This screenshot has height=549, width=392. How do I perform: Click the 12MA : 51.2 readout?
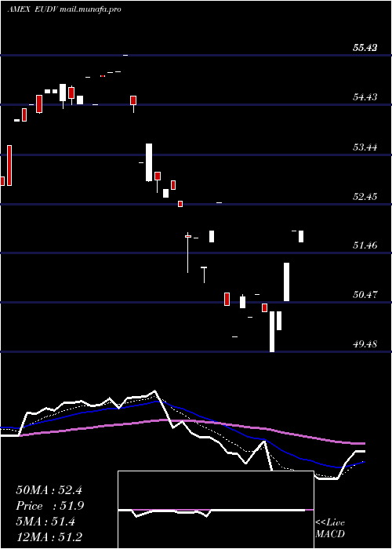tap(49, 537)
